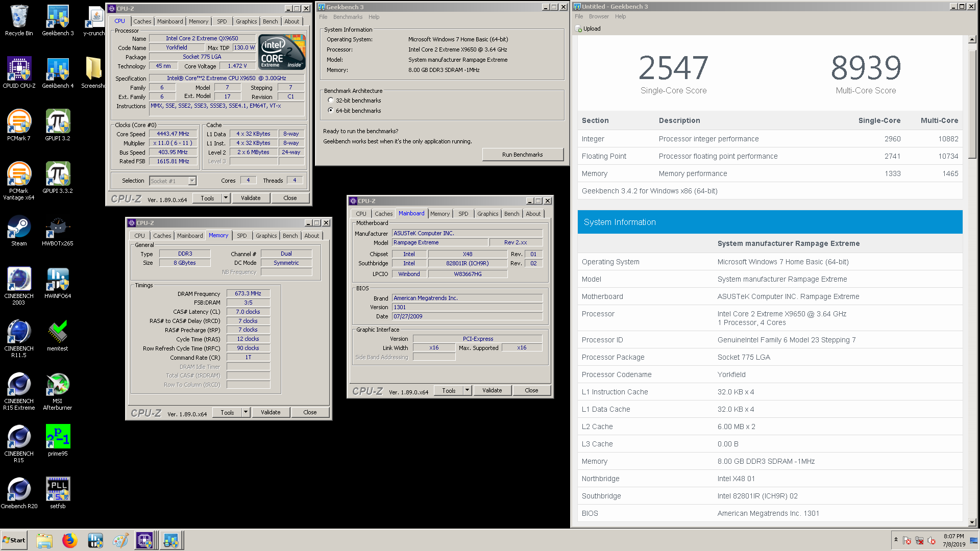Open Bench tab in top CPU-Z window
The height and width of the screenshot is (551, 980).
271,21
